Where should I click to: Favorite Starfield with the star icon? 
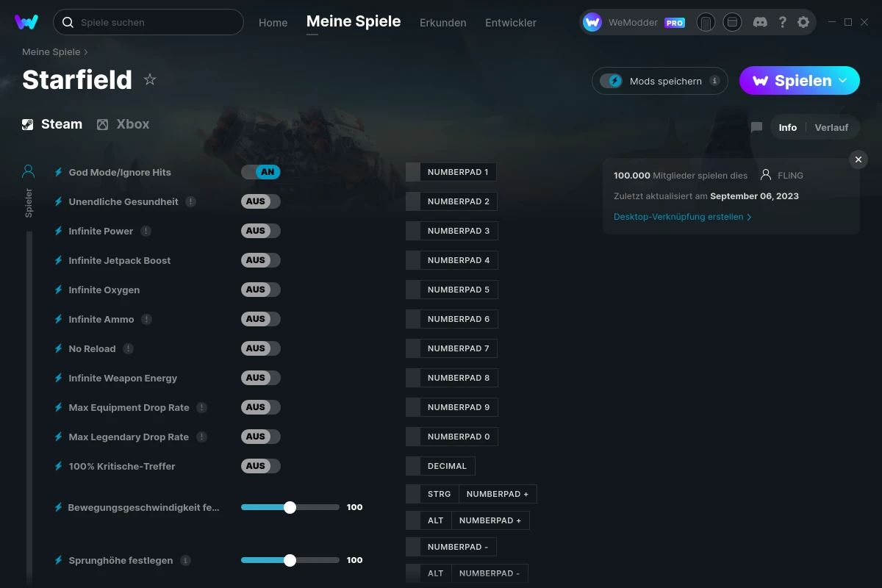[x=150, y=79]
